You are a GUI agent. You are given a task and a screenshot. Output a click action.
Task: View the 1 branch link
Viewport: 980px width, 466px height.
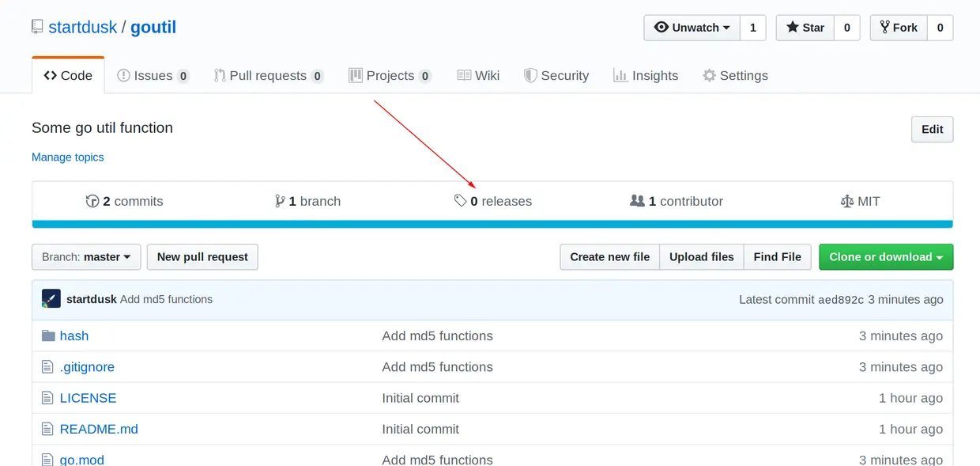(x=307, y=201)
